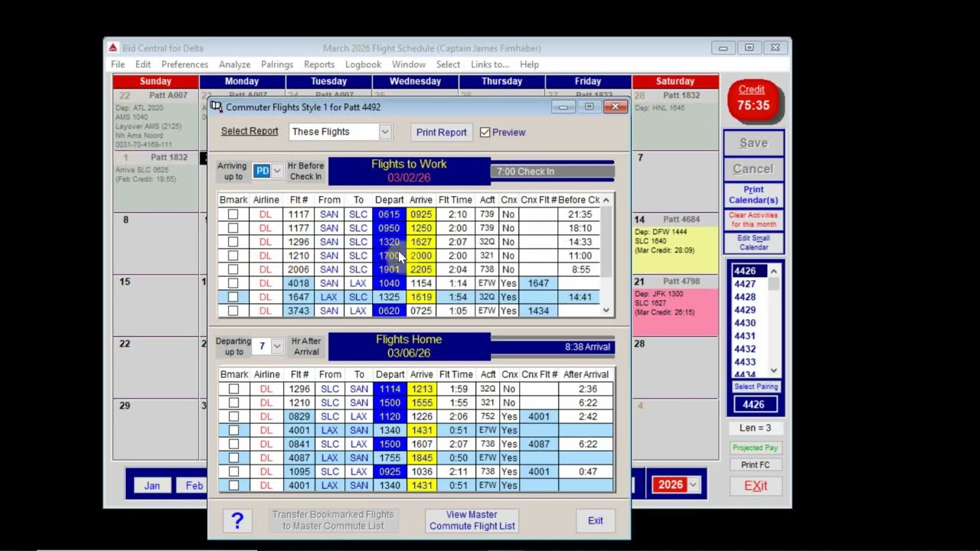Switch to the Feb month button

pos(193,485)
